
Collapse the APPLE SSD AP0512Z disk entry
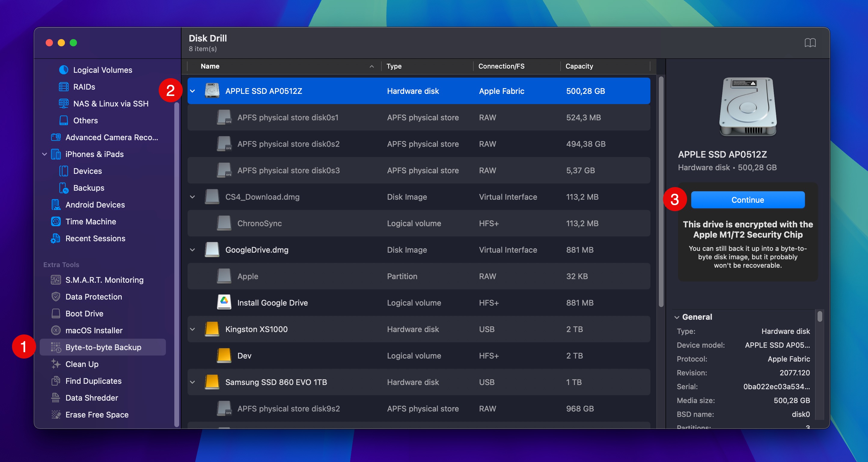192,91
